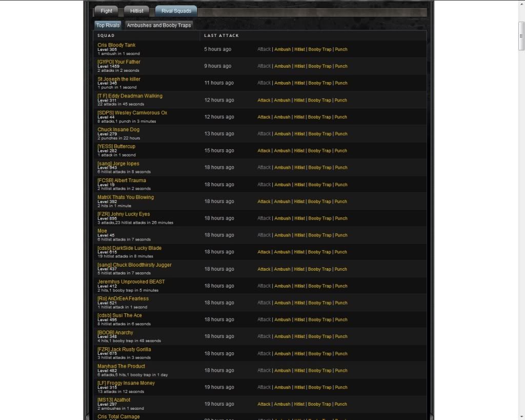The width and height of the screenshot is (525, 420).
Task: Ambush Cris Bloody Tank
Action: point(282,49)
